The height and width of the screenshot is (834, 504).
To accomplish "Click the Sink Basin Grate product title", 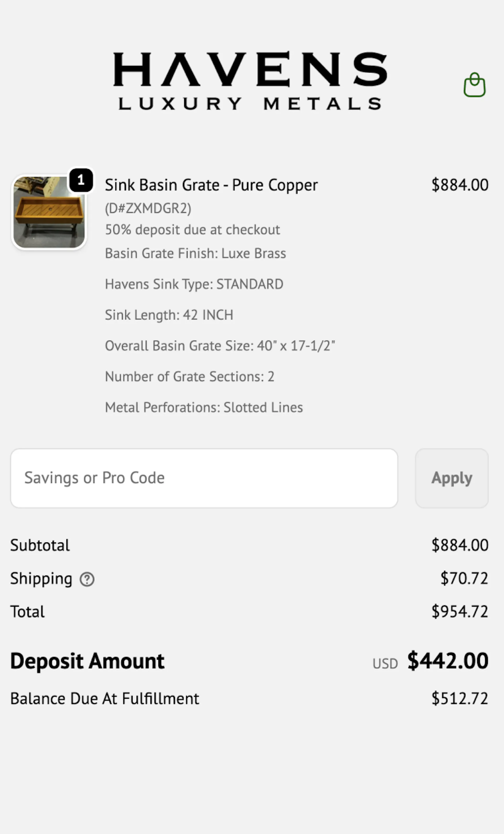I will coord(211,184).
